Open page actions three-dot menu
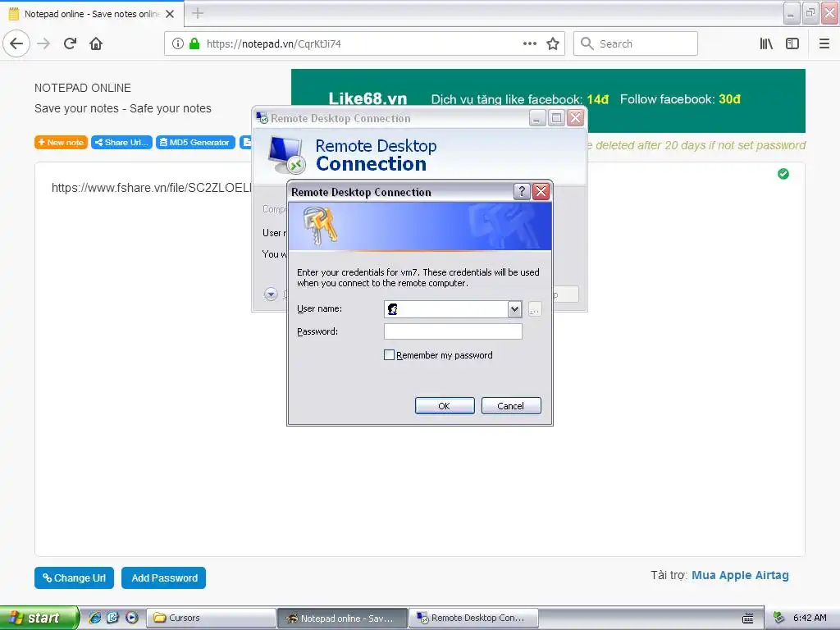 [x=530, y=43]
